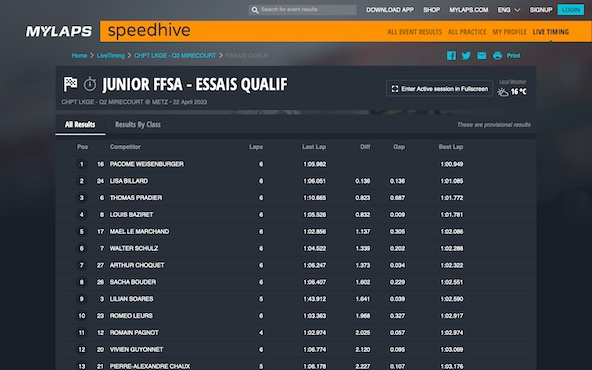Click the checkered flag icon
The height and width of the screenshot is (370, 592).
70,84
